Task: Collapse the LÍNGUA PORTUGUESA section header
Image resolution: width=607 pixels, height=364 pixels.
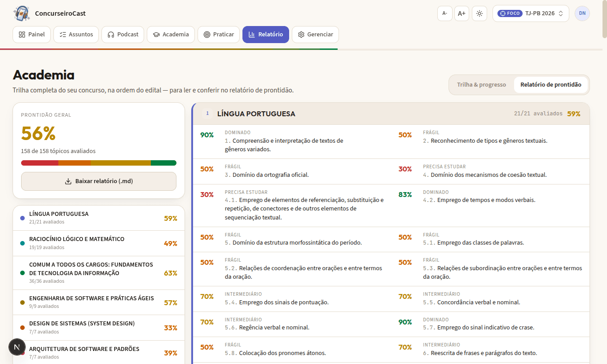Action: (391, 114)
